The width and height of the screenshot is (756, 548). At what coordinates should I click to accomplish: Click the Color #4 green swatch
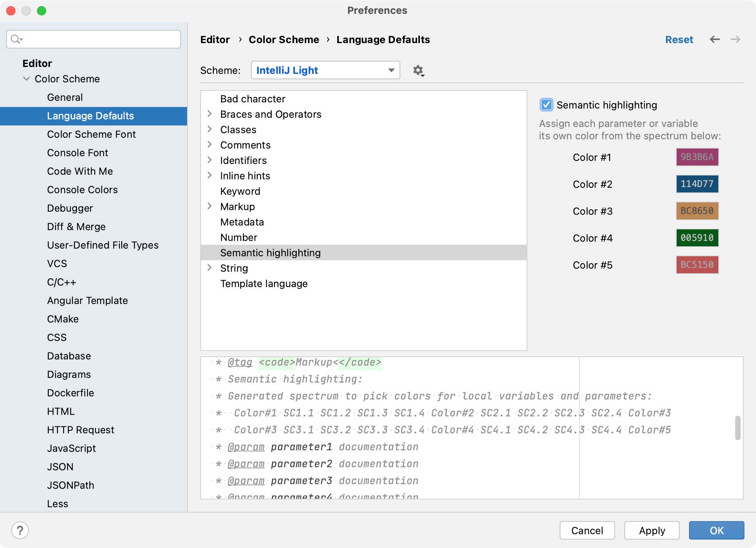point(697,238)
